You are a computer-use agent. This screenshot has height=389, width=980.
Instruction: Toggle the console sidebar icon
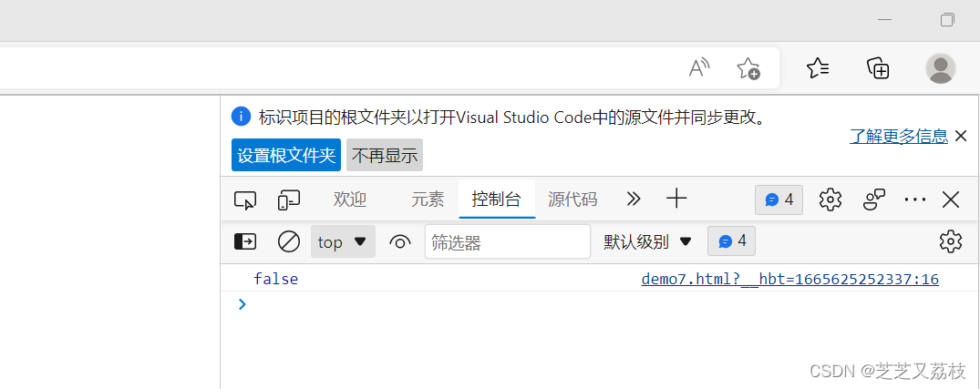(x=245, y=241)
